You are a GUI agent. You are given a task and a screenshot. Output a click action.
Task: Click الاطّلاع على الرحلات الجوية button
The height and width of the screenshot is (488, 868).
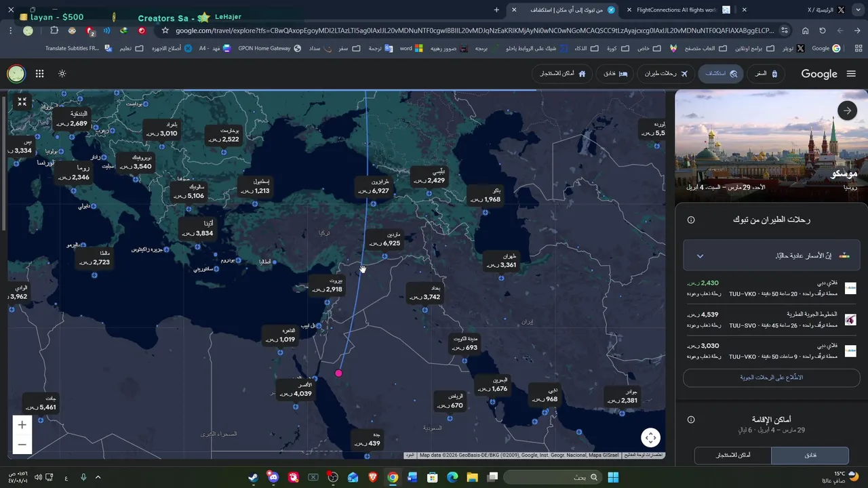click(772, 378)
